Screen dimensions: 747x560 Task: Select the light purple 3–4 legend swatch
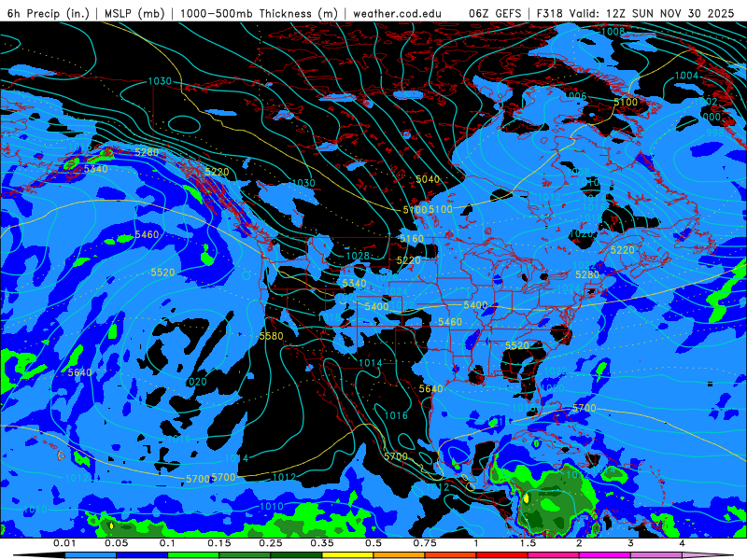pos(656,555)
